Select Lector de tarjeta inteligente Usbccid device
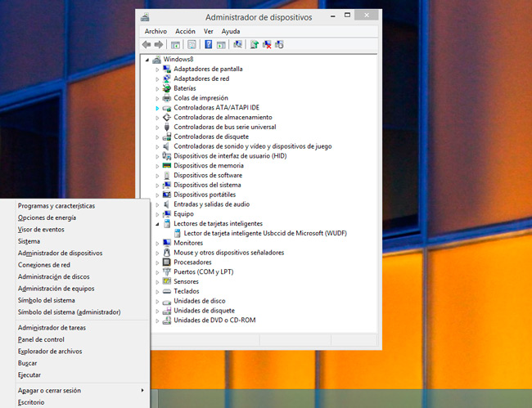Image resolution: width=532 pixels, height=408 pixels. pyautogui.click(x=265, y=233)
